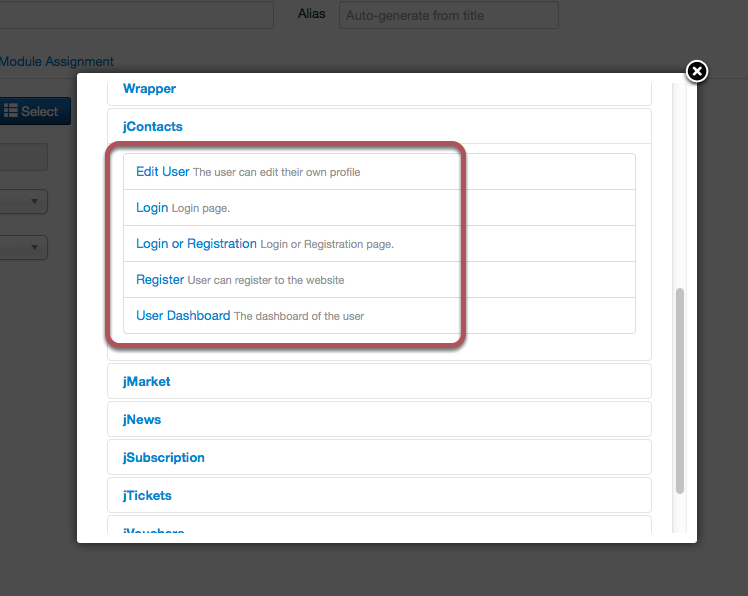The height and width of the screenshot is (596, 748).
Task: Expand the Wrapper menu type group
Action: 149,89
